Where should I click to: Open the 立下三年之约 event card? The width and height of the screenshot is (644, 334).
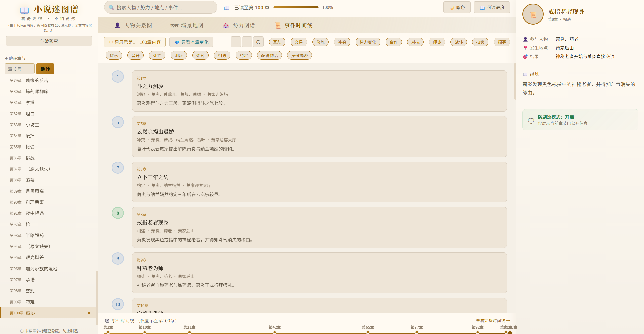tap(319, 182)
